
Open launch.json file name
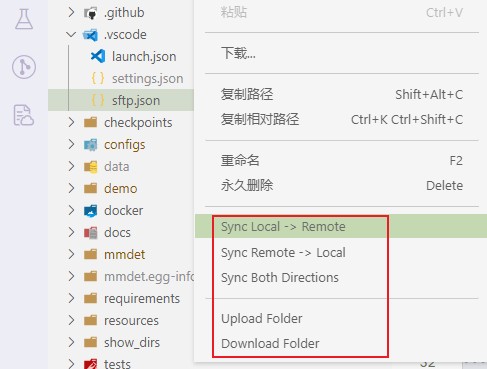click(x=144, y=57)
